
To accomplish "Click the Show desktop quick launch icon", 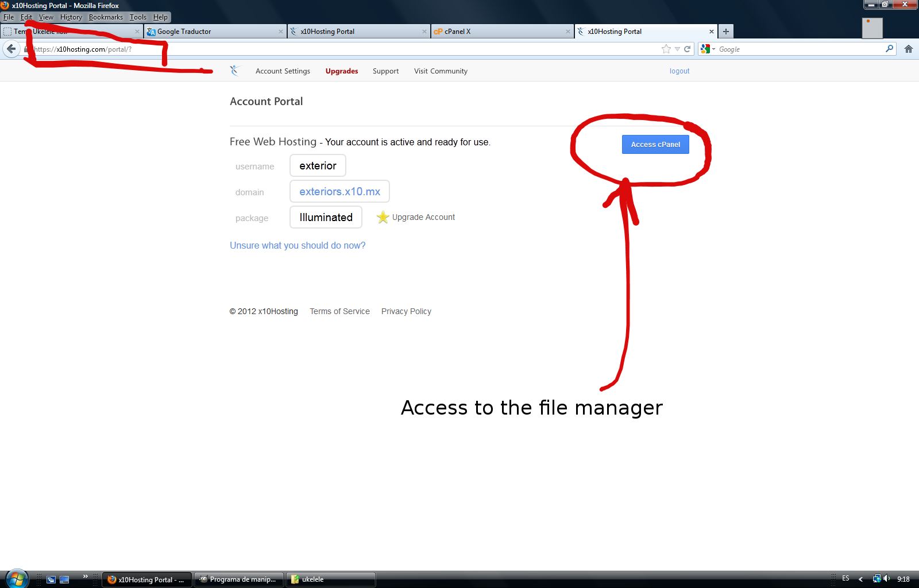I will (64, 579).
